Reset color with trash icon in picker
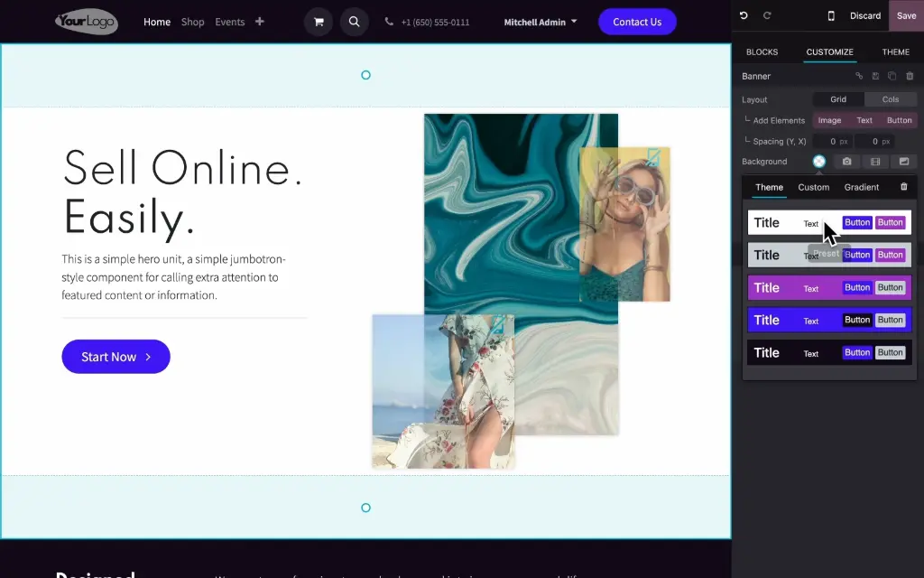Screen dimensions: 924x578 904,187
